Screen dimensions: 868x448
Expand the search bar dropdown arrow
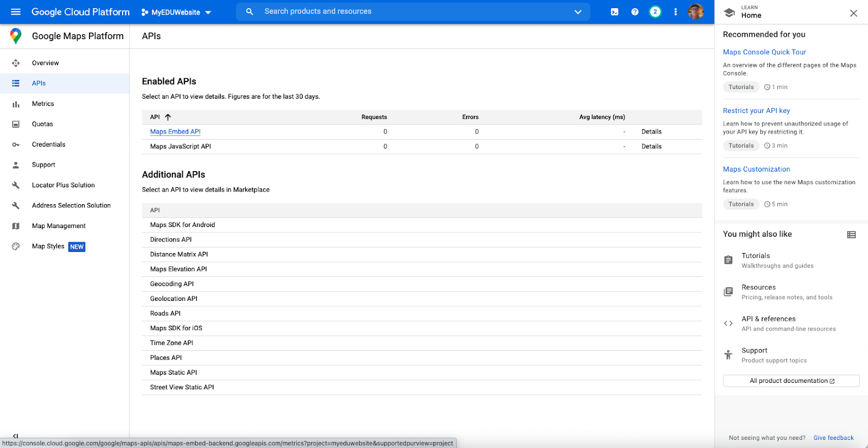[x=578, y=12]
